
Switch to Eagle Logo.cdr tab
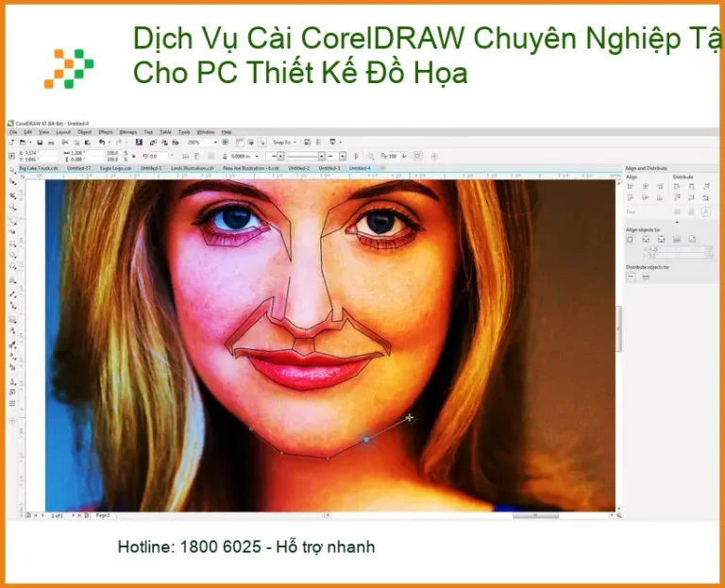pos(115,168)
